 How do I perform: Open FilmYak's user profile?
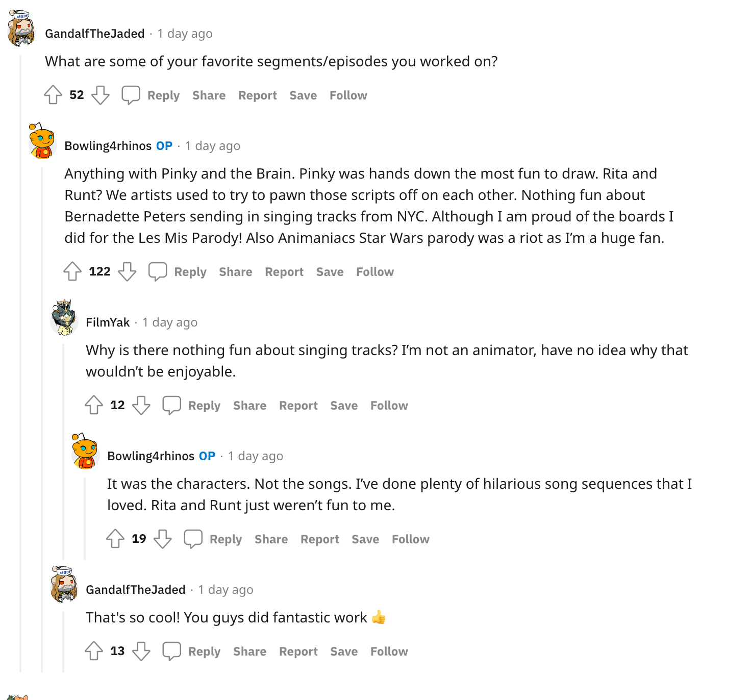tap(108, 322)
